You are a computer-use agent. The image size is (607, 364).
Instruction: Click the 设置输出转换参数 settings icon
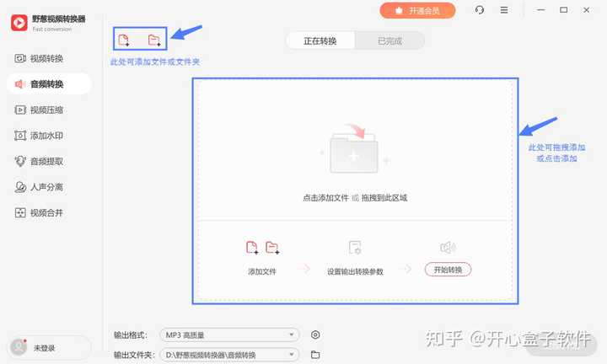[x=355, y=248]
